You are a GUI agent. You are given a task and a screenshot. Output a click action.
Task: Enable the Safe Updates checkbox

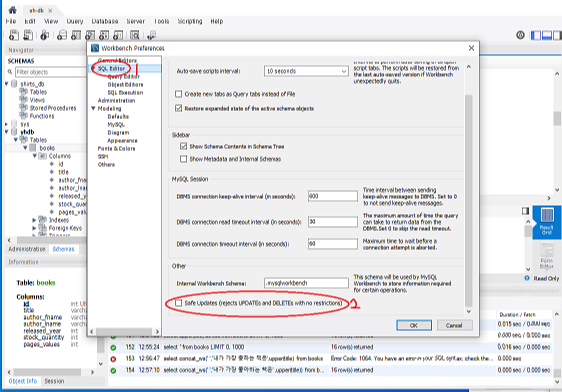178,303
